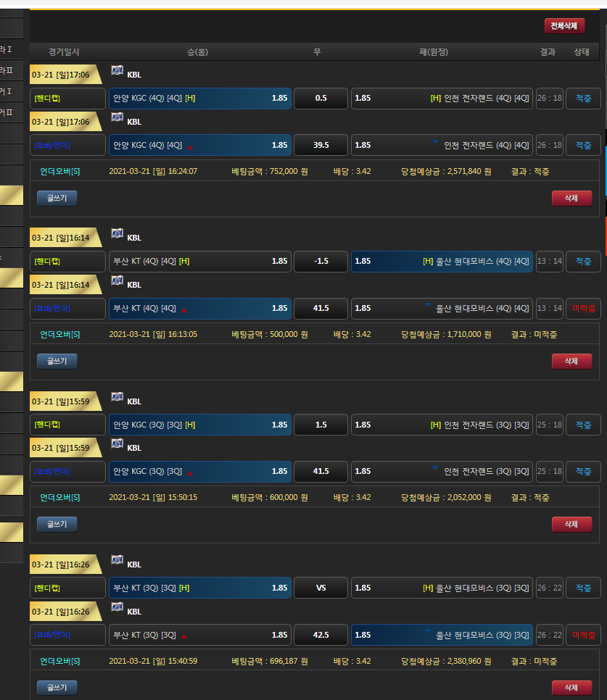Click the blue down arrow beside 울산 현대모비스 (4Q)
Image resolution: width=607 pixels, height=700 pixels.
427,305
